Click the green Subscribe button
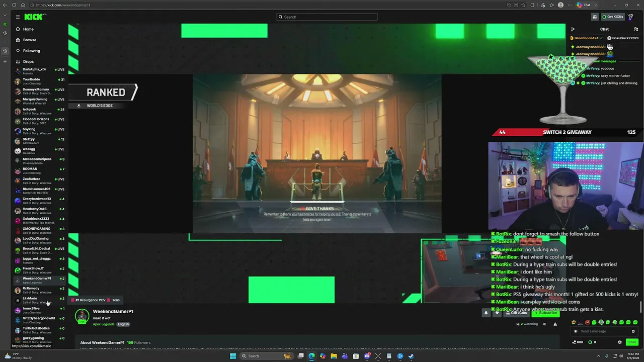The image size is (644, 362). (545, 313)
